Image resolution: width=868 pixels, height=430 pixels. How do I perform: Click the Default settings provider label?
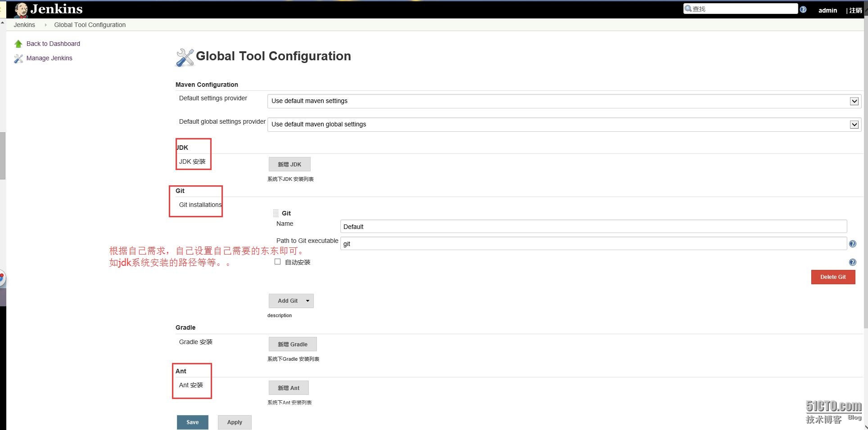(213, 98)
